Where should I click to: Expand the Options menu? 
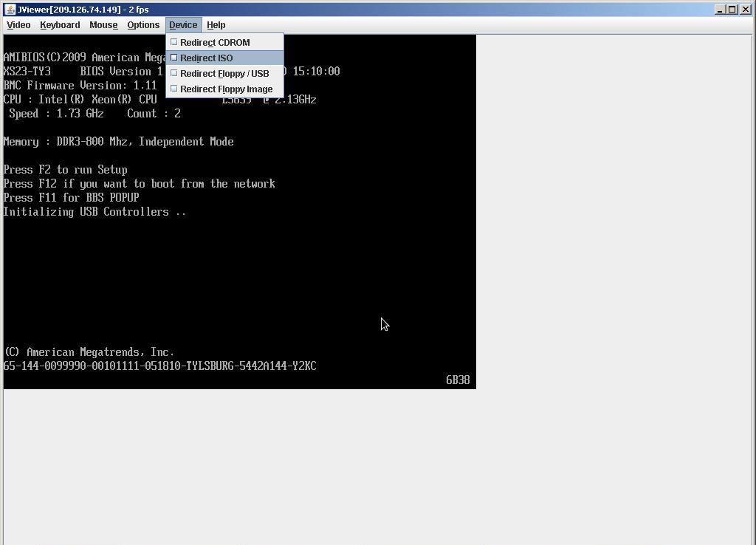(143, 25)
